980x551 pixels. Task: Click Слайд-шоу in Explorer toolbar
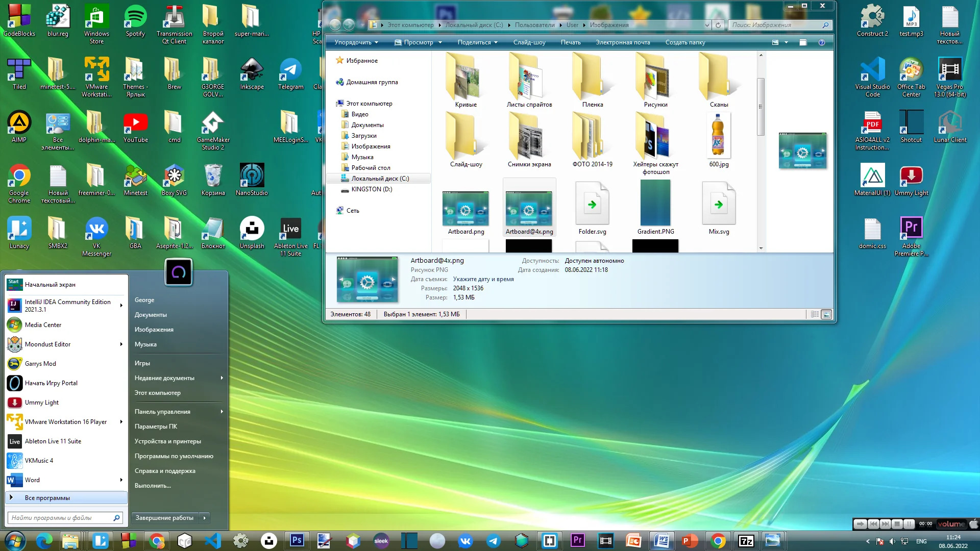(529, 42)
